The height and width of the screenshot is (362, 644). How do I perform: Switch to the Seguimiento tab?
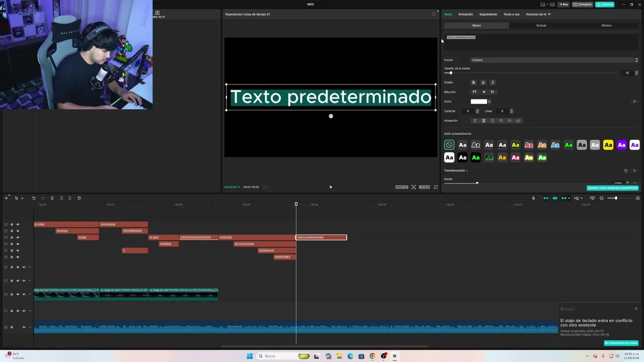pyautogui.click(x=488, y=14)
